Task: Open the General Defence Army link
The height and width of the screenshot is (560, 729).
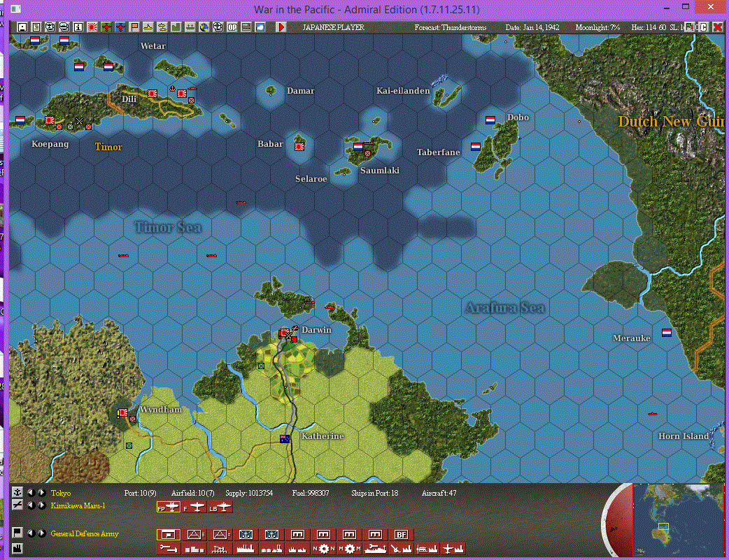Action: pyautogui.click(x=85, y=533)
